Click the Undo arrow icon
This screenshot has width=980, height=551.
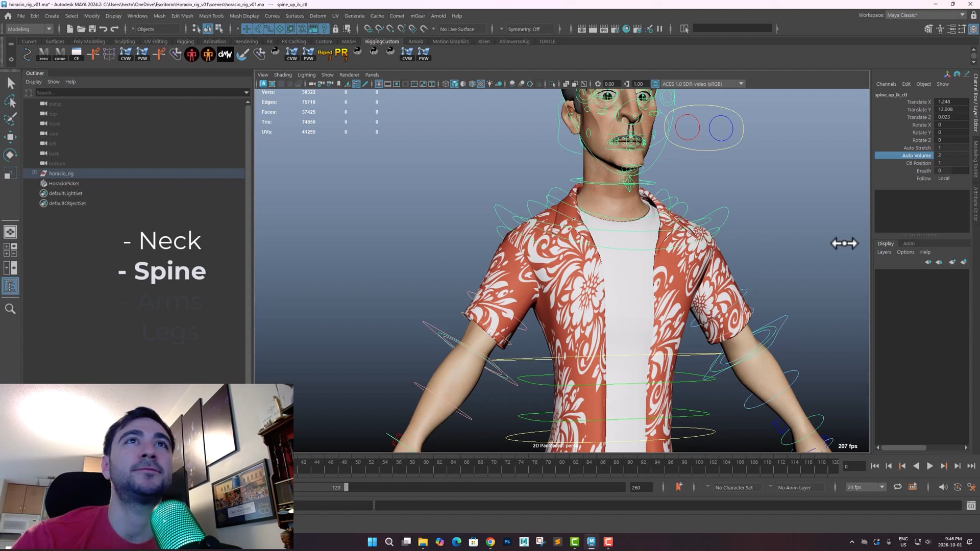[104, 29]
